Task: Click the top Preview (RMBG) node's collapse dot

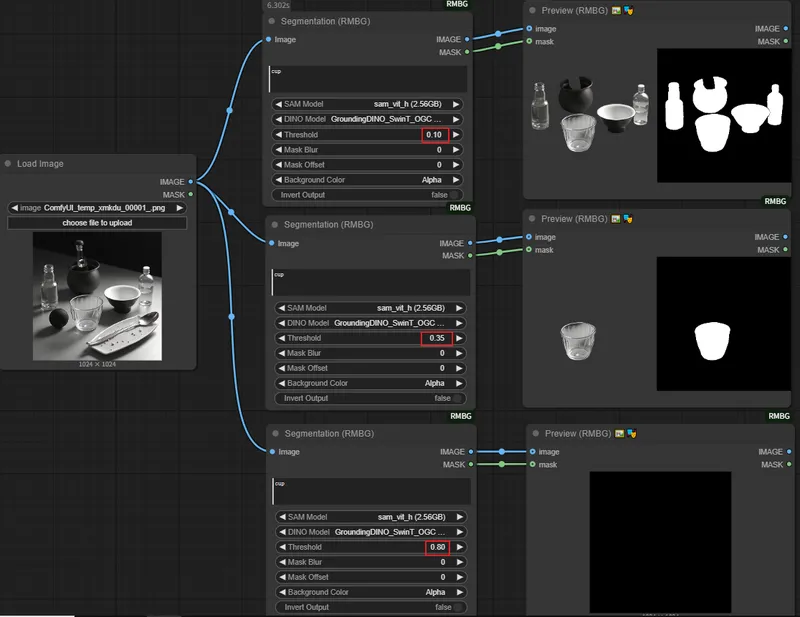Action: [532, 11]
